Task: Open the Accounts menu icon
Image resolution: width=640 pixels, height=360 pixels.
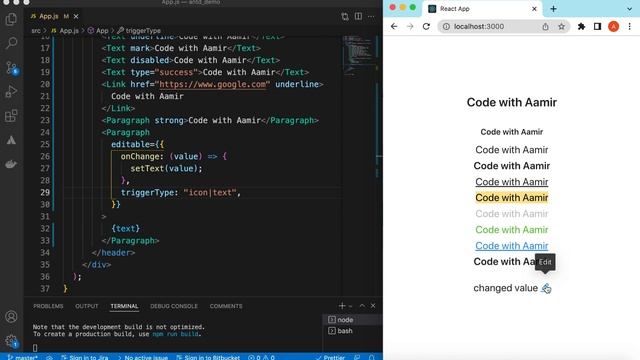Action: pos(11,317)
